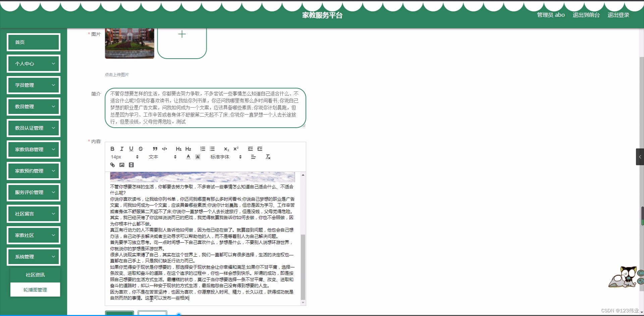This screenshot has height=316, width=644.
Task: Click the 点击上传图片 upload link
Action: click(x=116, y=74)
